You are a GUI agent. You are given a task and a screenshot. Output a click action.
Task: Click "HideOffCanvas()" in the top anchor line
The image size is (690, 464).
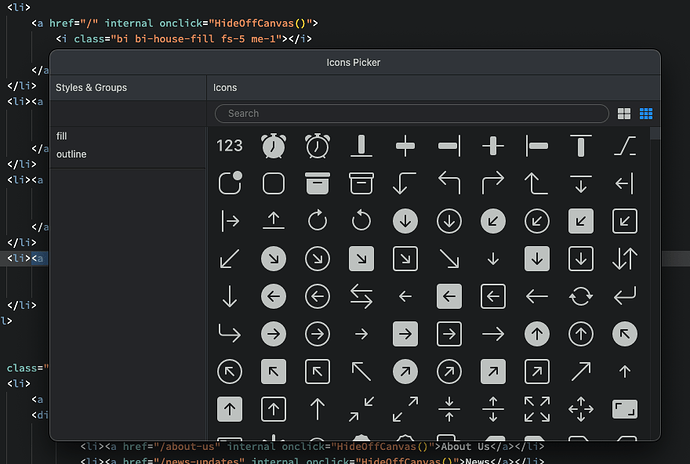260,23
